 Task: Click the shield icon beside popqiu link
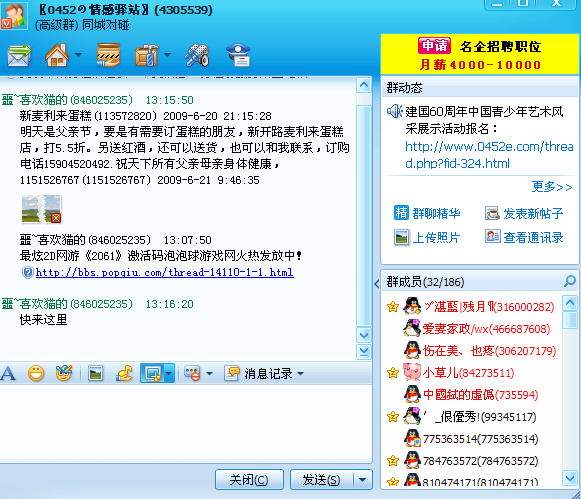pyautogui.click(x=28, y=273)
